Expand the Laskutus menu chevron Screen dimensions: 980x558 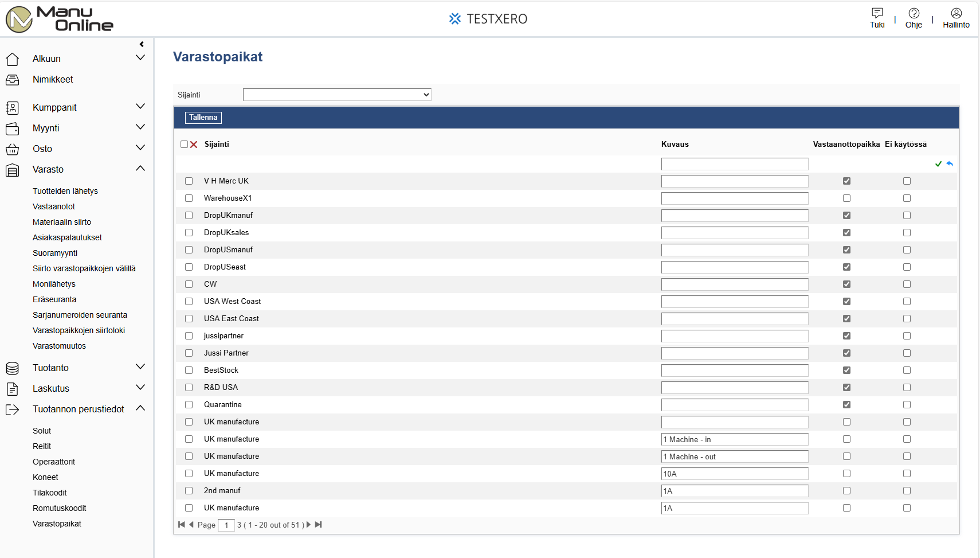140,388
